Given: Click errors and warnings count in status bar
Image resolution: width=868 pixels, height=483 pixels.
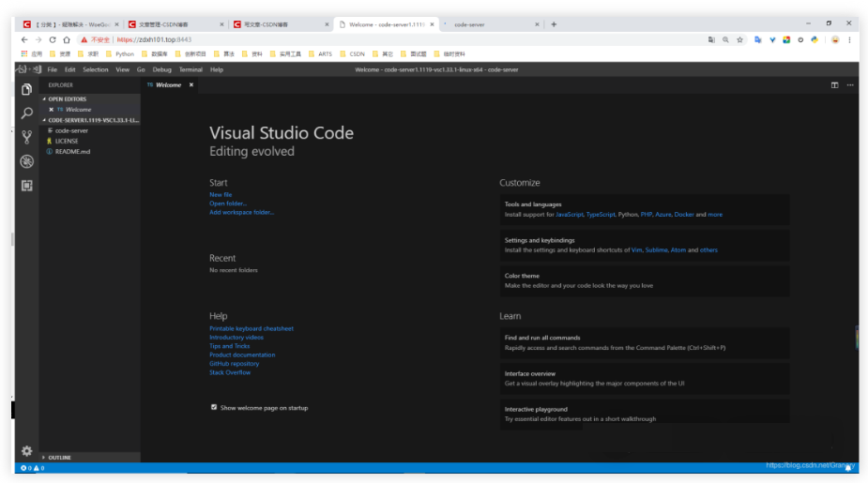Looking at the screenshot, I should (33, 467).
